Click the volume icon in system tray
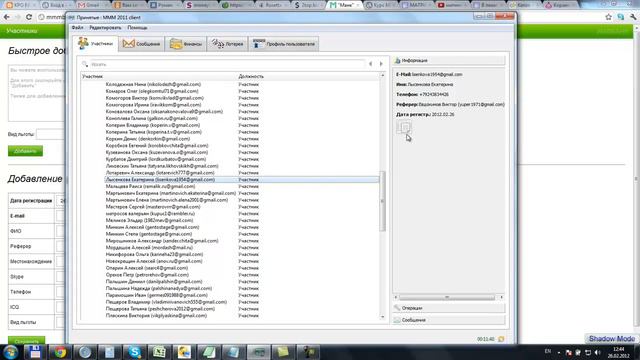This screenshot has height=360, width=640. (x=598, y=352)
